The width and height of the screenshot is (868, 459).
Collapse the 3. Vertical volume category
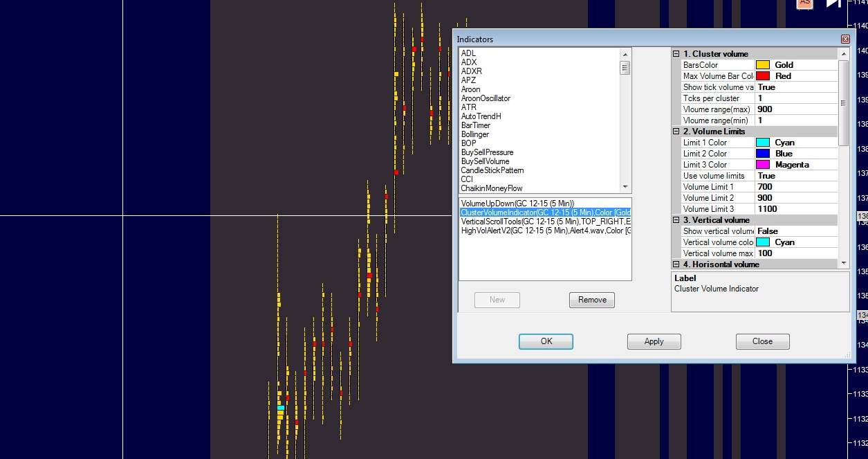(676, 220)
